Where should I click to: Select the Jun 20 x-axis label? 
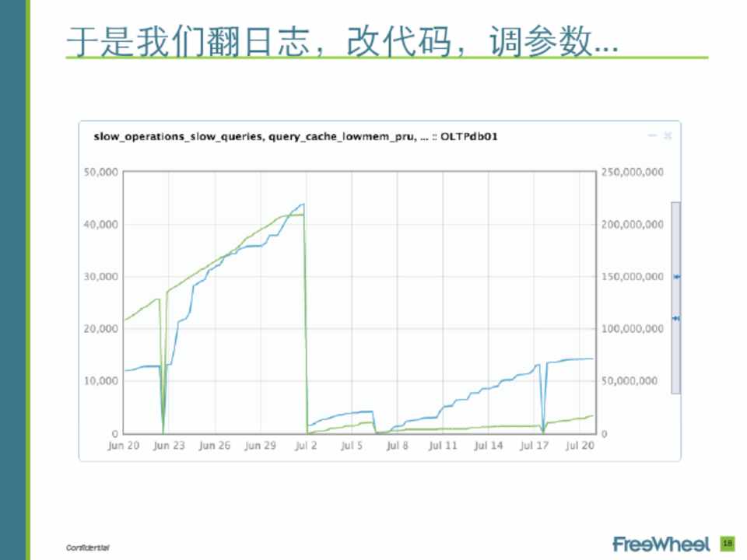pos(122,446)
